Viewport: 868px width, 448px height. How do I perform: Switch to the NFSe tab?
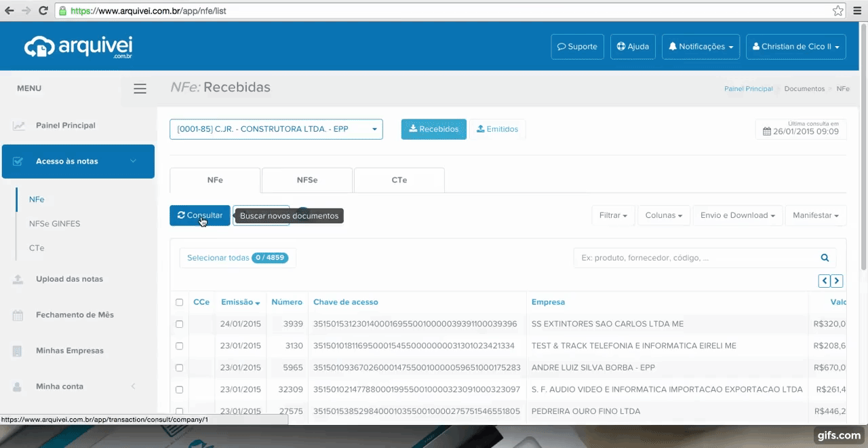[x=307, y=180]
